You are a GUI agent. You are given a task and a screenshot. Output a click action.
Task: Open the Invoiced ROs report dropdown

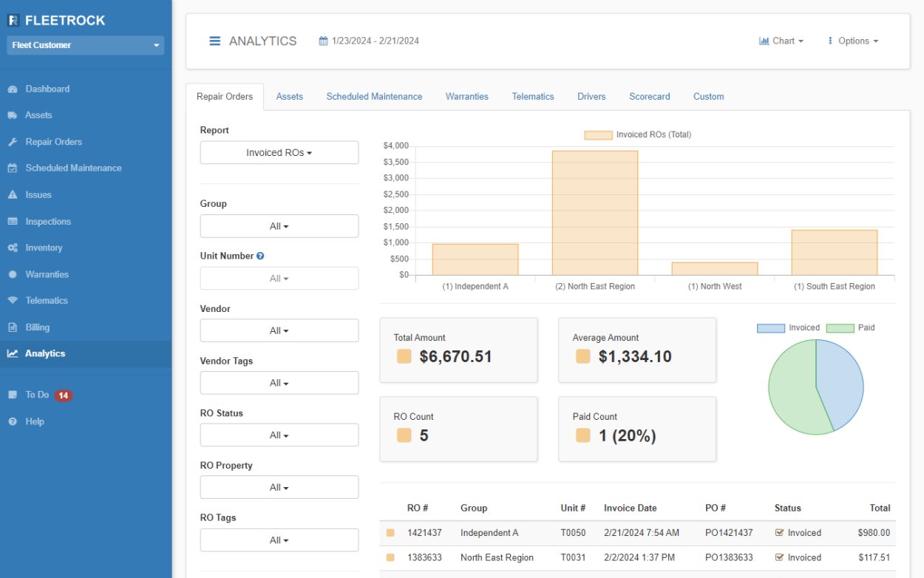[279, 153]
